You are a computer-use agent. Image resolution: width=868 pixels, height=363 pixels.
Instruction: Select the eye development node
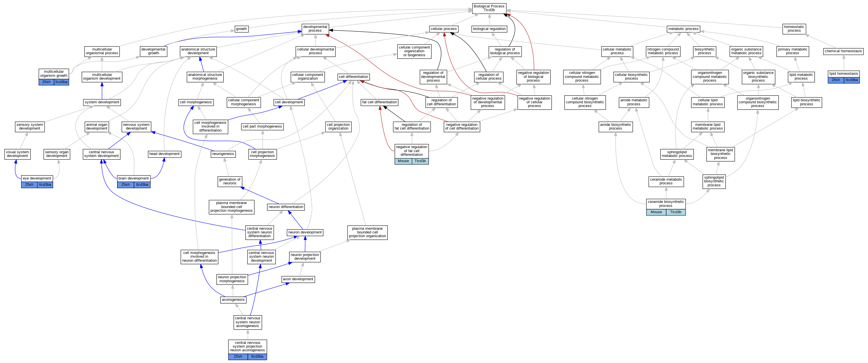37,178
